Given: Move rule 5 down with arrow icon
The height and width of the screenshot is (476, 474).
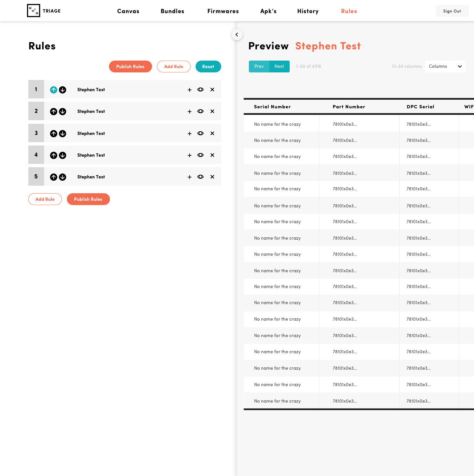Looking at the screenshot, I should 63,177.
